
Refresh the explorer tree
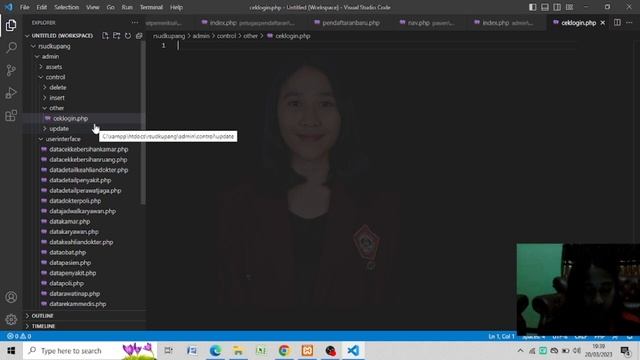128,36
